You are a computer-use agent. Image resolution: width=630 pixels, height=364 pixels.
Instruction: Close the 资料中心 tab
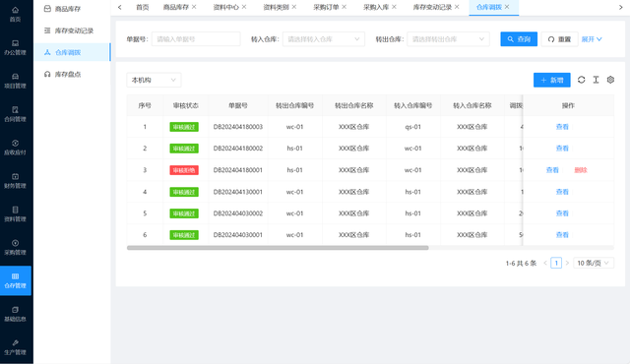coord(244,7)
